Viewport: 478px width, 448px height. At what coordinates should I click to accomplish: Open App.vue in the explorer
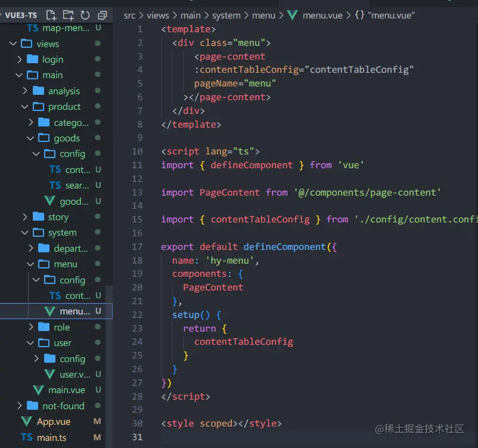[54, 421]
